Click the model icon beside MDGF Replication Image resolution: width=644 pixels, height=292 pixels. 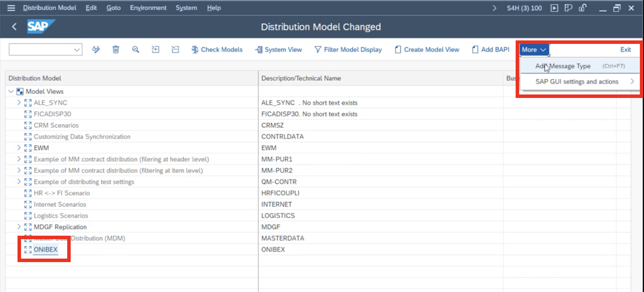tap(28, 227)
